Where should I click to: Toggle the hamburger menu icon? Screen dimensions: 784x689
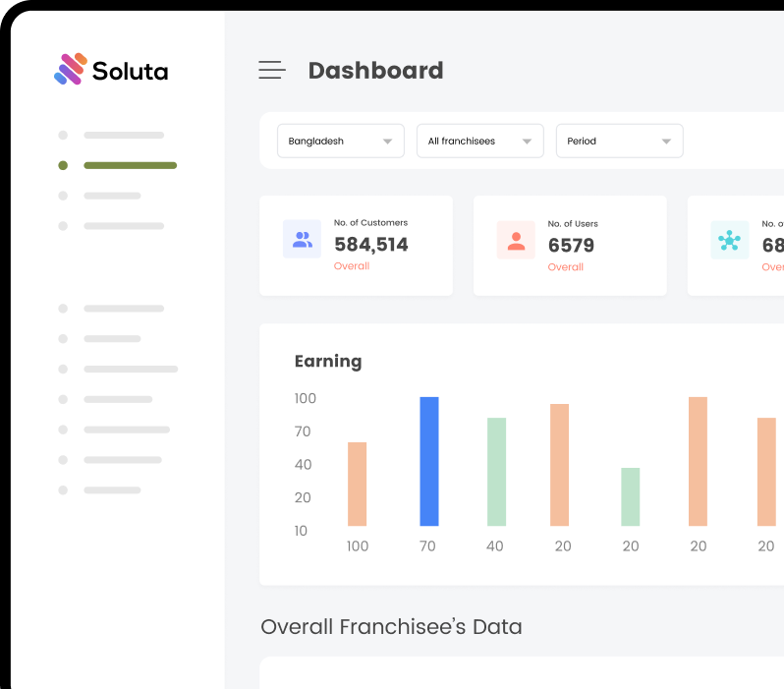(x=272, y=70)
